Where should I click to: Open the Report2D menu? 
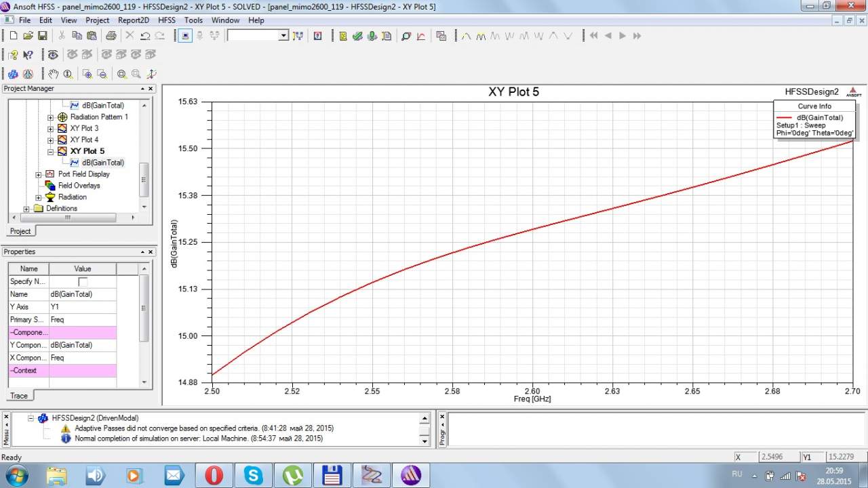[x=134, y=20]
